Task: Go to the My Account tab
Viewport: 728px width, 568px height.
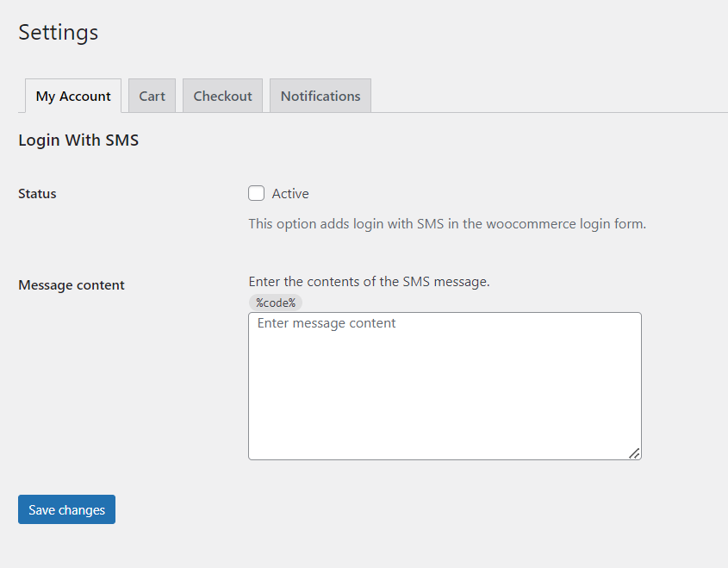Action: tap(73, 96)
